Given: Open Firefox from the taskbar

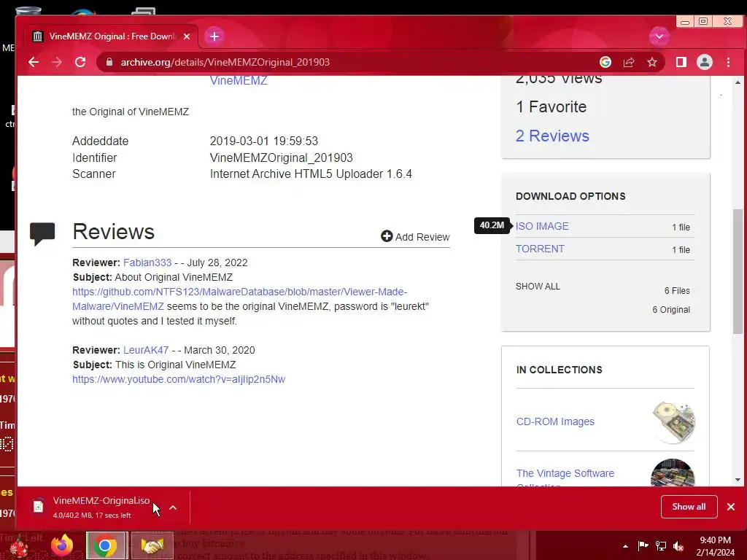Looking at the screenshot, I should pyautogui.click(x=62, y=545).
